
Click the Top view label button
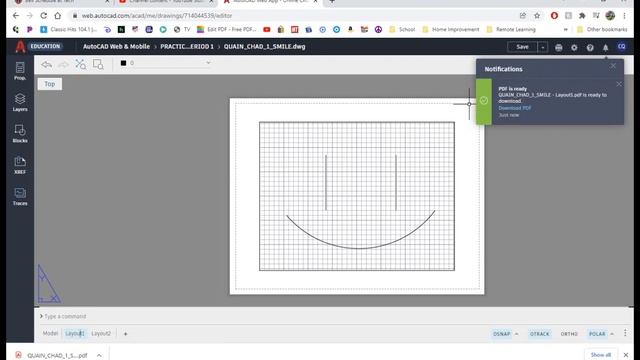tap(50, 84)
